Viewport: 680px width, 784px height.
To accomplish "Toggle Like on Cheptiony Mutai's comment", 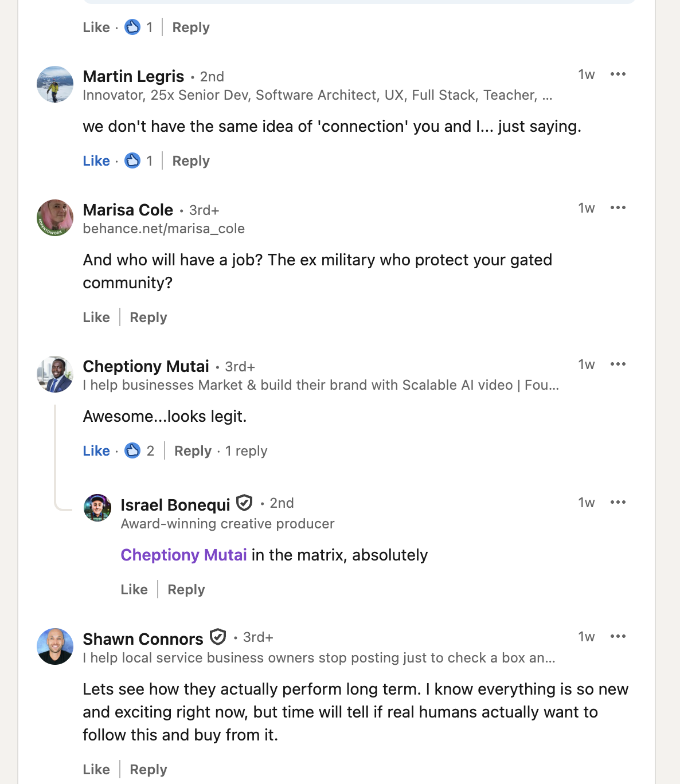I will [96, 451].
